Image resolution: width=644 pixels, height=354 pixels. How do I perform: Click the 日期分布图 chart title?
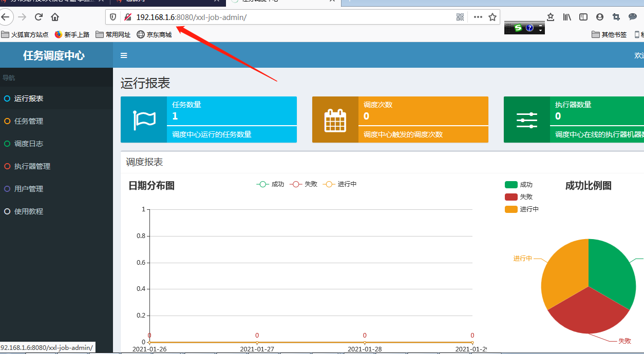tap(151, 186)
